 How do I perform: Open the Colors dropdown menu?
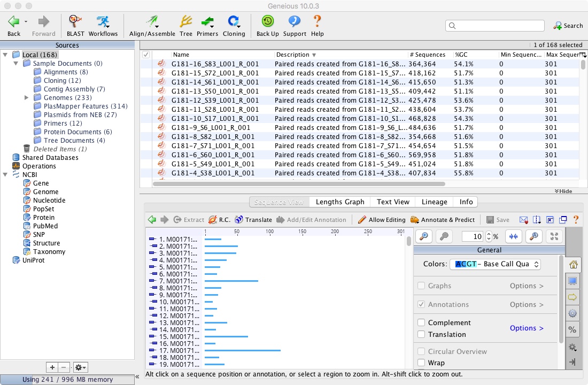tap(495, 264)
